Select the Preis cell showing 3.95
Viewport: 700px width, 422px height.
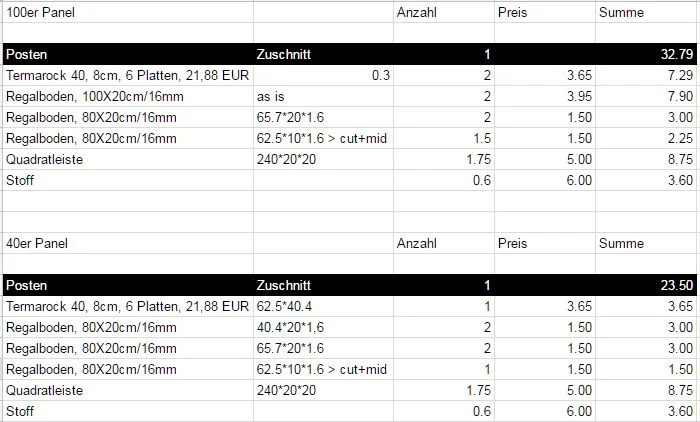tap(545, 96)
